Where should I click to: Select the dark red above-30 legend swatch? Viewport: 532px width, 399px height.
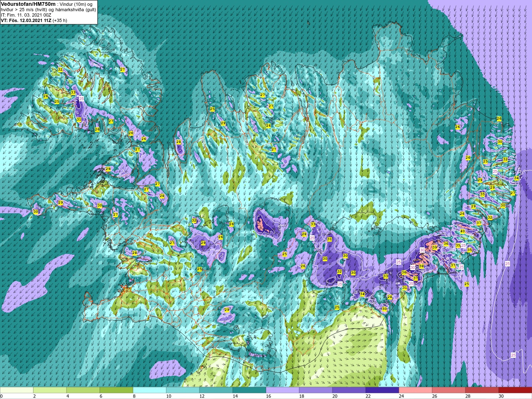pos(515,390)
